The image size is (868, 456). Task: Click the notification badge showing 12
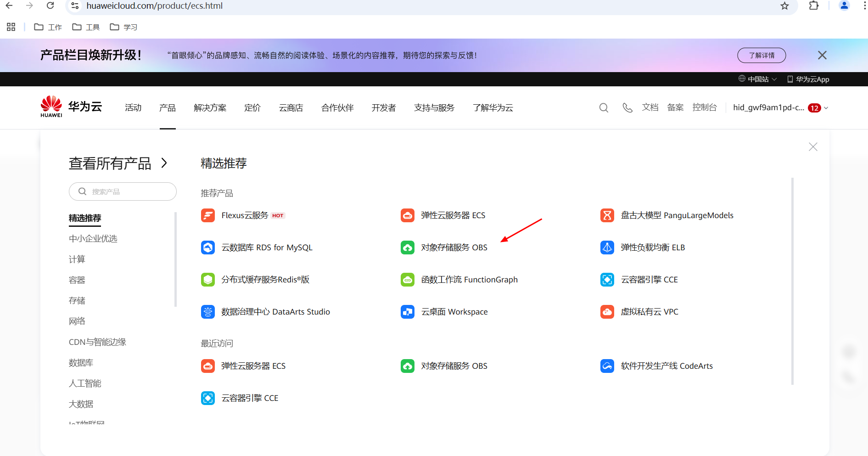pos(814,108)
